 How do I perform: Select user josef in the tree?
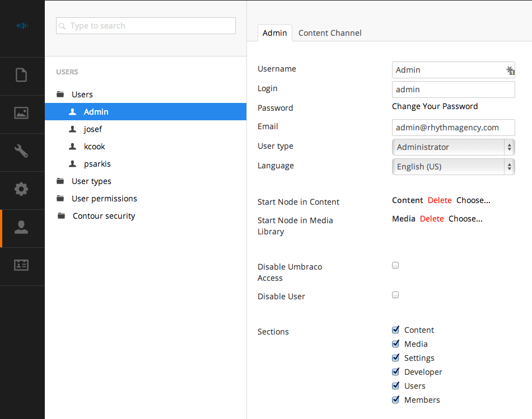pos(93,129)
